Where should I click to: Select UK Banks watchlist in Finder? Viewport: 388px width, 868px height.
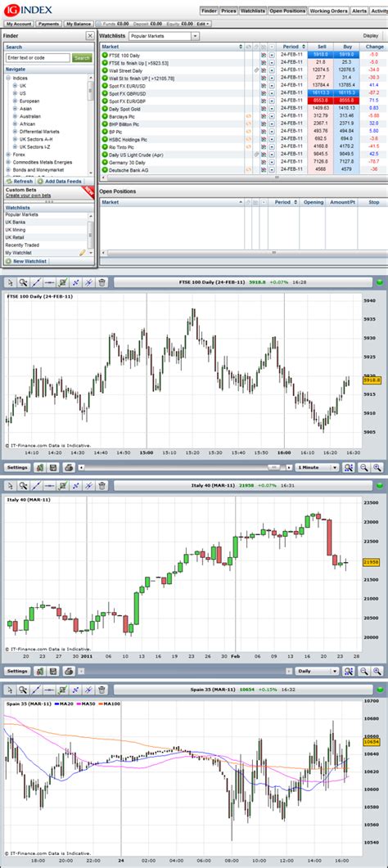[16, 222]
